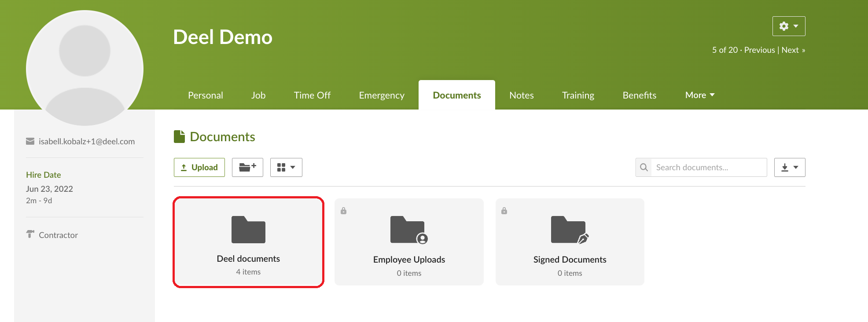Screen dimensions: 868x322
Task: Click the 4 items count text
Action: [248, 272]
